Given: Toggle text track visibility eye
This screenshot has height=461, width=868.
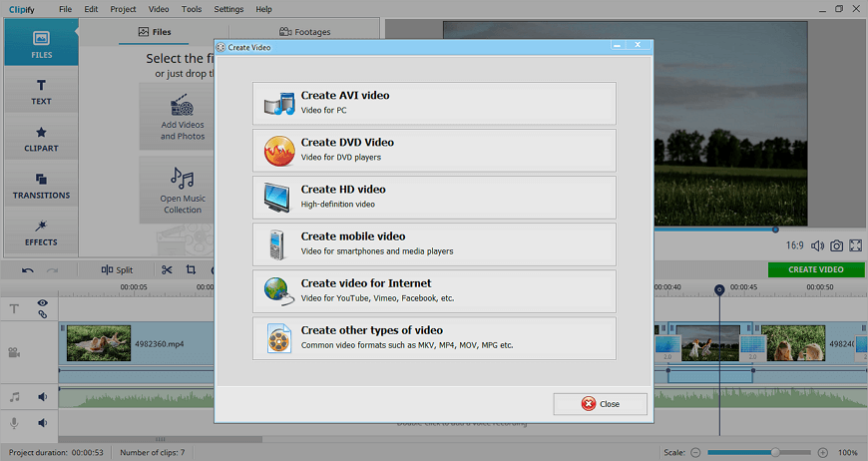Looking at the screenshot, I should pos(42,302).
